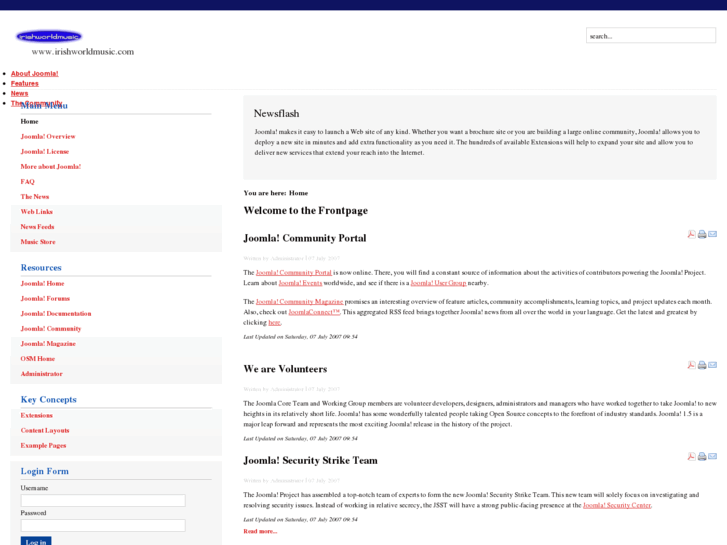Open Features top menu link
727x545 pixels.
pyautogui.click(x=25, y=83)
